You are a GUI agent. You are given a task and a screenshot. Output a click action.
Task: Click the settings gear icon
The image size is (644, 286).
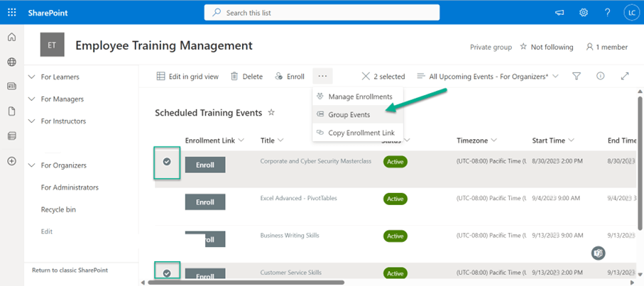[584, 13]
